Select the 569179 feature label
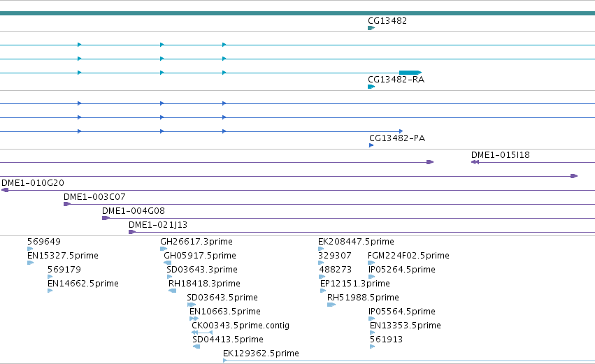Image resolution: width=595 pixels, height=364 pixels. 64,270
